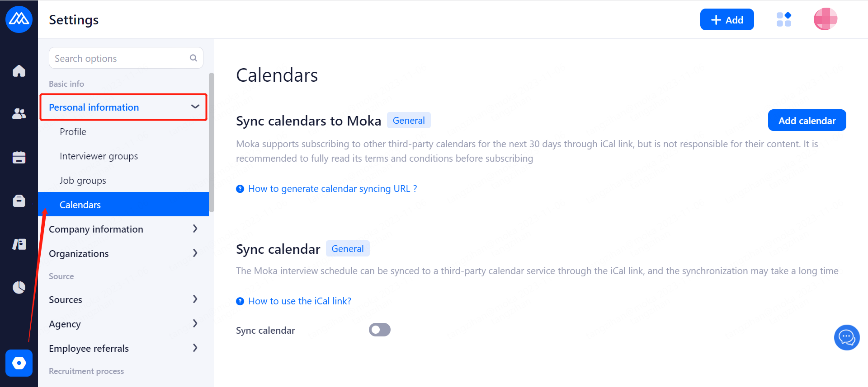This screenshot has width=868, height=387.
Task: Open the pie chart reports icon
Action: 19,287
